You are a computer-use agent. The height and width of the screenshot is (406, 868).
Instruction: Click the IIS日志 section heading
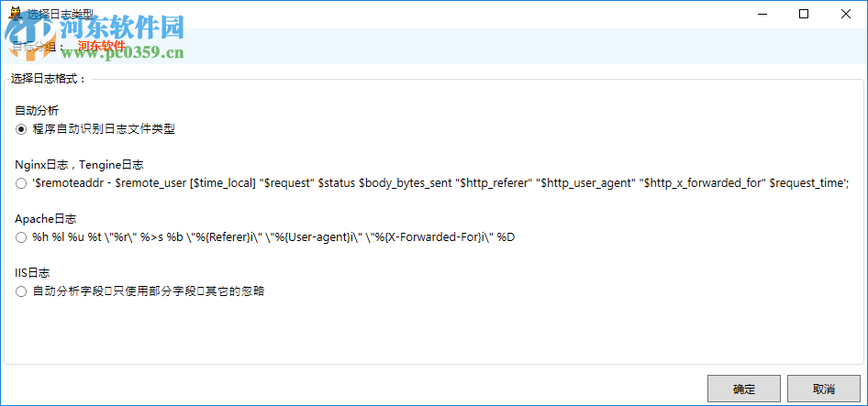coord(32,273)
